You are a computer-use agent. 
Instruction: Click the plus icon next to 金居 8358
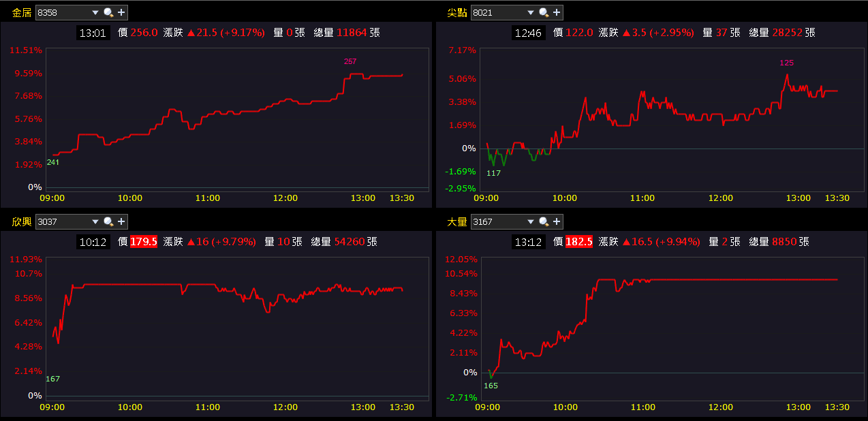121,12
